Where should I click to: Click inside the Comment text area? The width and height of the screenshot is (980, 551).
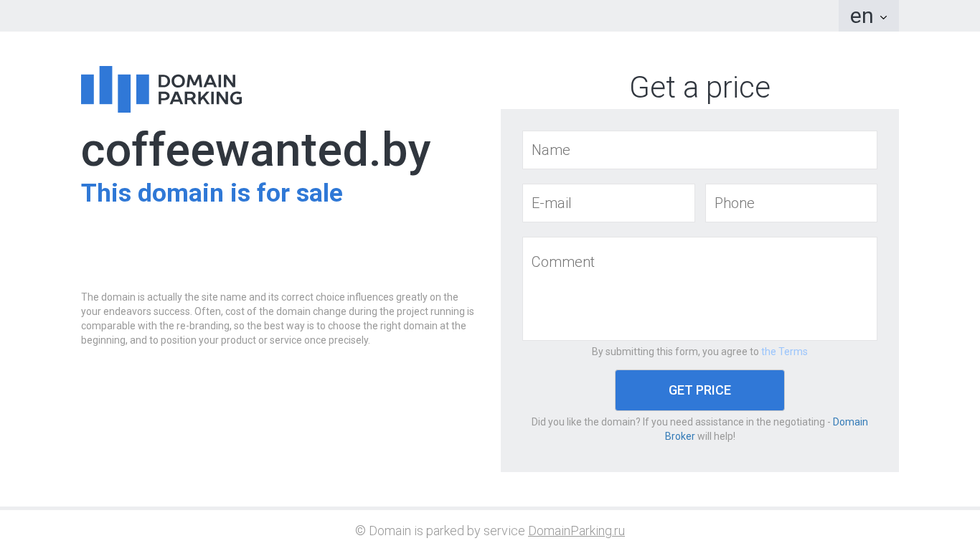(699, 288)
